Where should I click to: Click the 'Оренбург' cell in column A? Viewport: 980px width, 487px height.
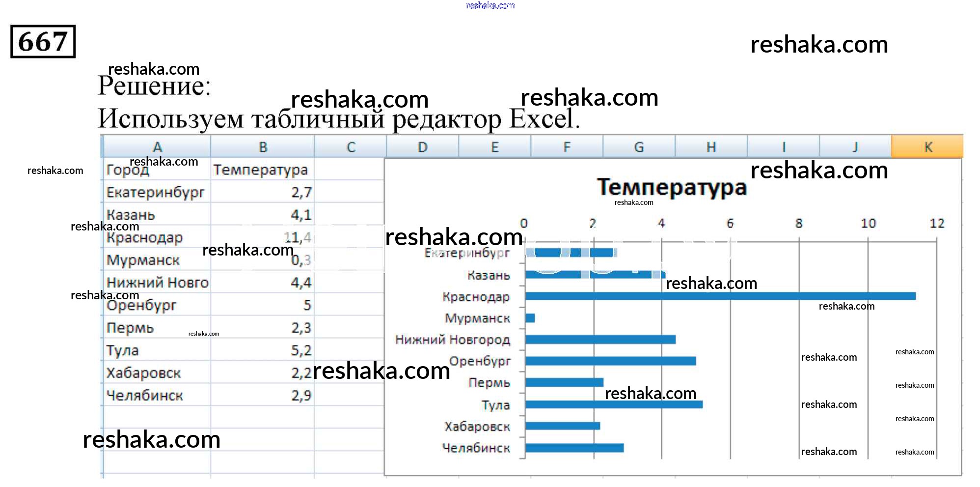pyautogui.click(x=141, y=305)
